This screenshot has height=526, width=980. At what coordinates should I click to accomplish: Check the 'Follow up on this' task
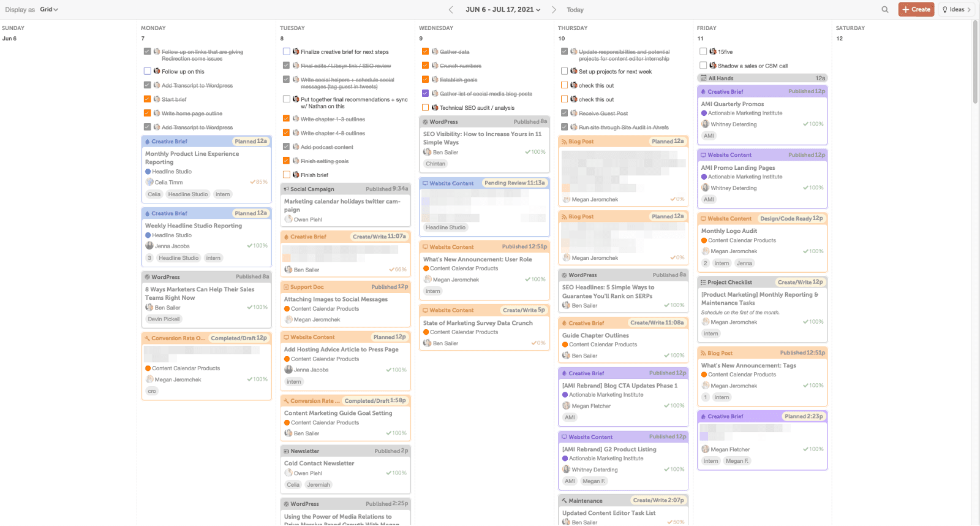pos(147,71)
